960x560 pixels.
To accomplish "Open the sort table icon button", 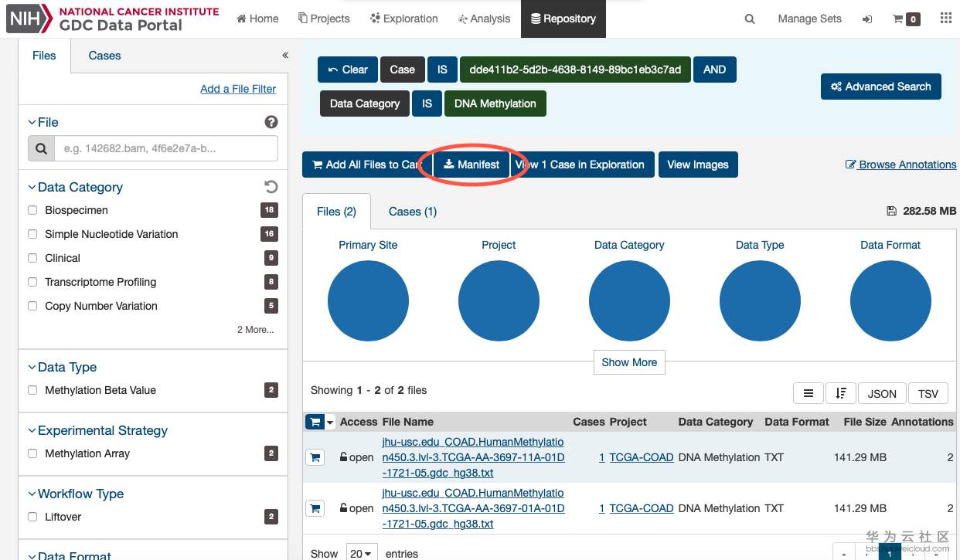I will point(840,393).
